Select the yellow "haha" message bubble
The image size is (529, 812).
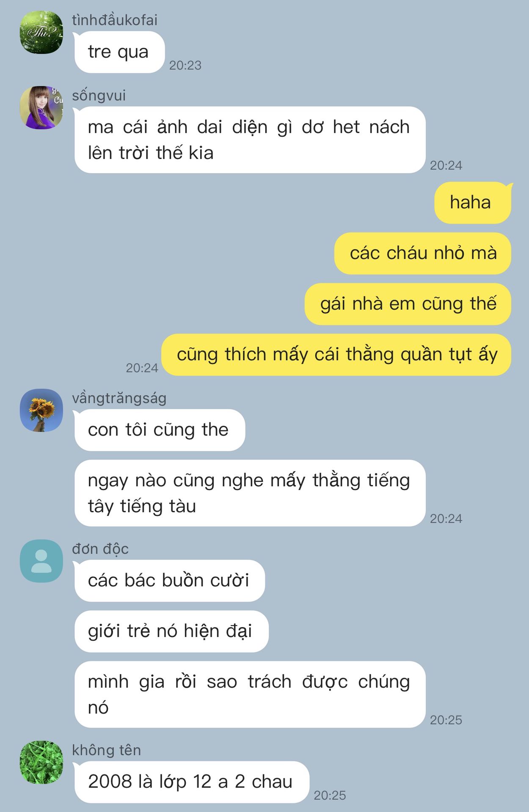tap(473, 203)
